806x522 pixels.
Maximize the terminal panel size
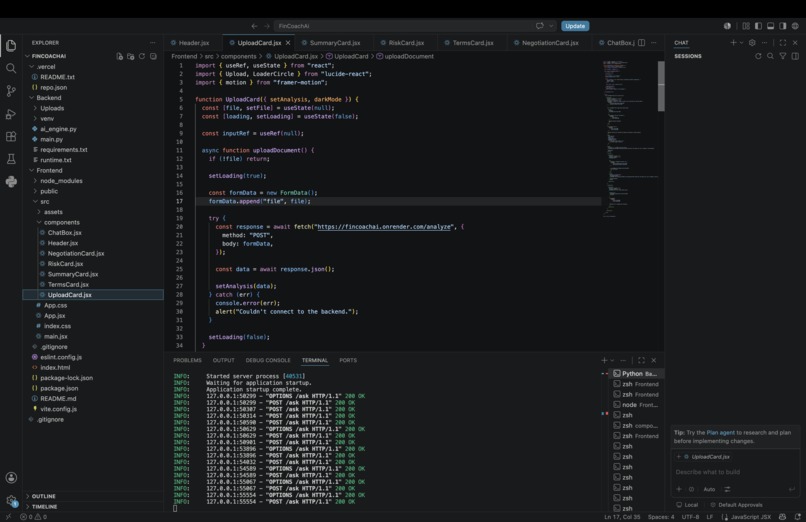point(641,360)
